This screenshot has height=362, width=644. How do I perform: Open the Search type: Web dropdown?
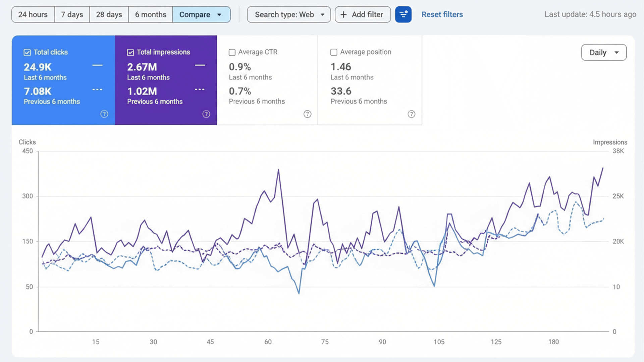coord(289,14)
